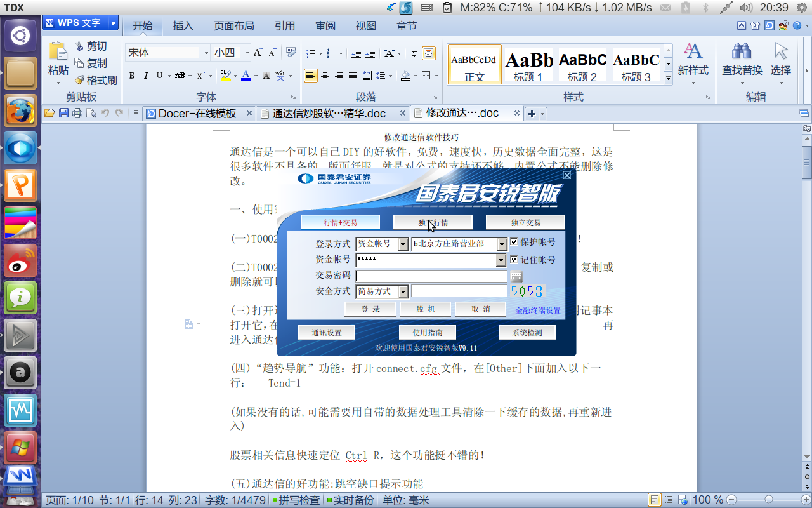
Task: Click the 登录 login button
Action: (x=370, y=309)
